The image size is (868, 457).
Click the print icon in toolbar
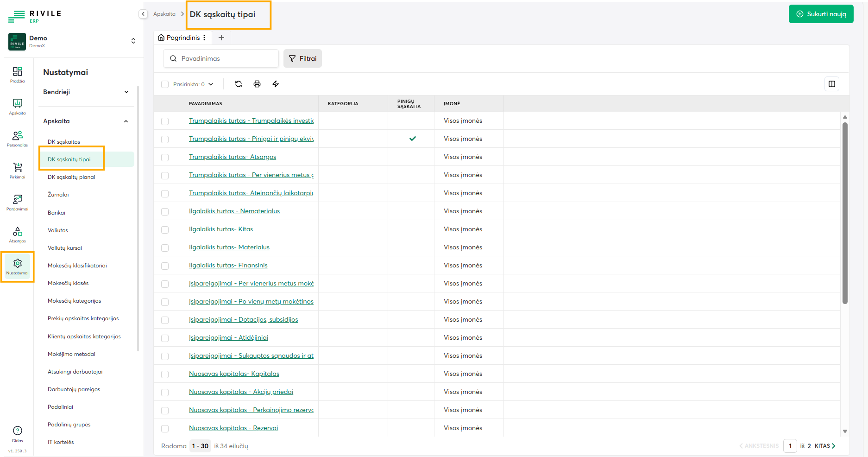pyautogui.click(x=257, y=84)
